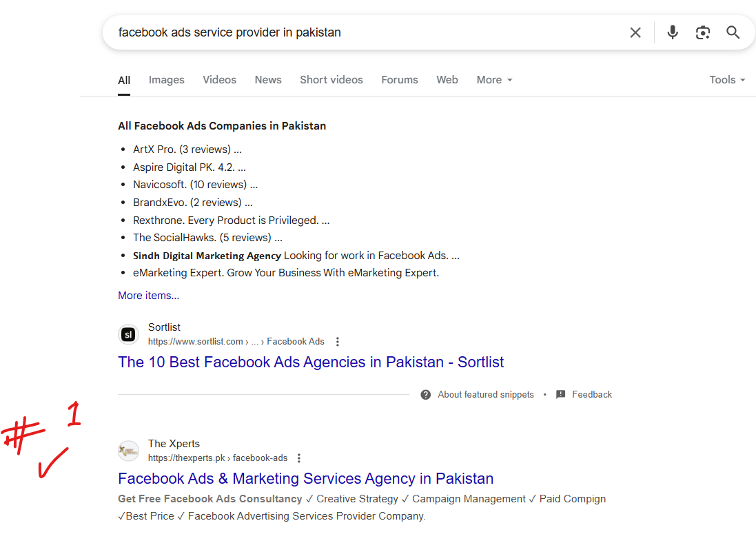
Task: Click inside the search query input field
Action: [x=367, y=32]
